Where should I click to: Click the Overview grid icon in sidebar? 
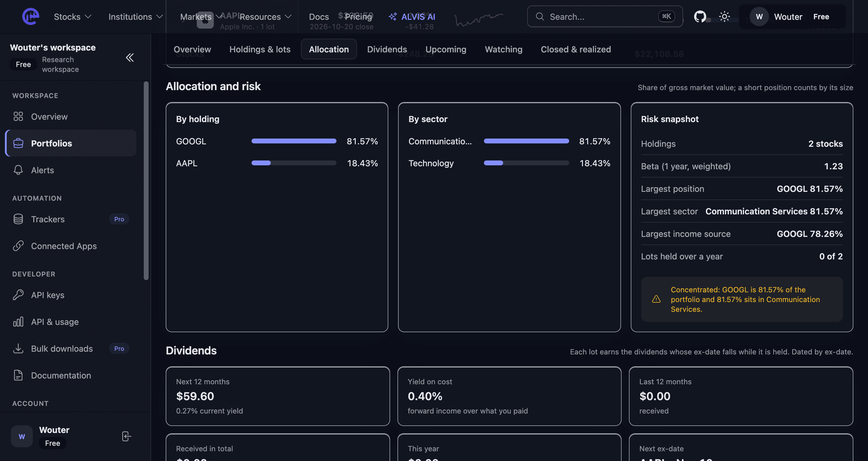pyautogui.click(x=18, y=117)
